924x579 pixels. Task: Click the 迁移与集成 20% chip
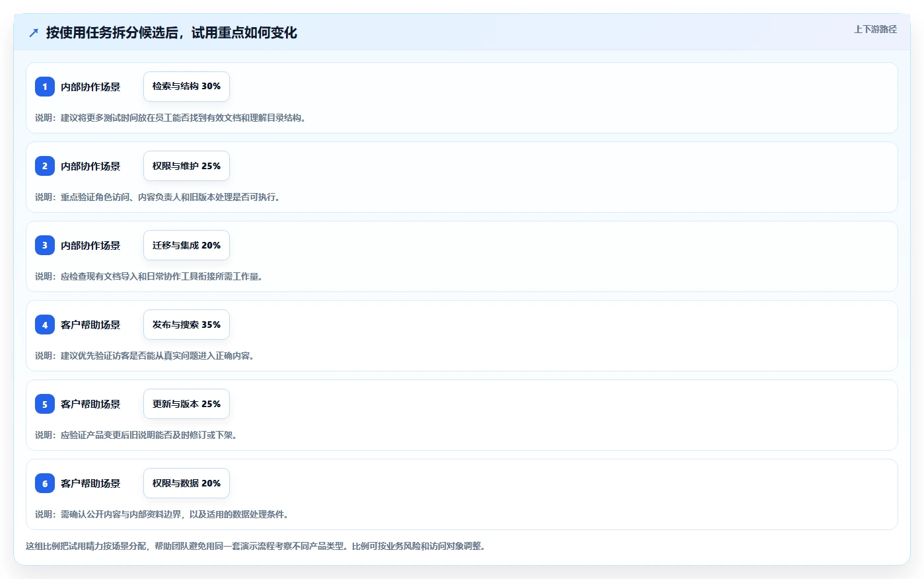(186, 245)
